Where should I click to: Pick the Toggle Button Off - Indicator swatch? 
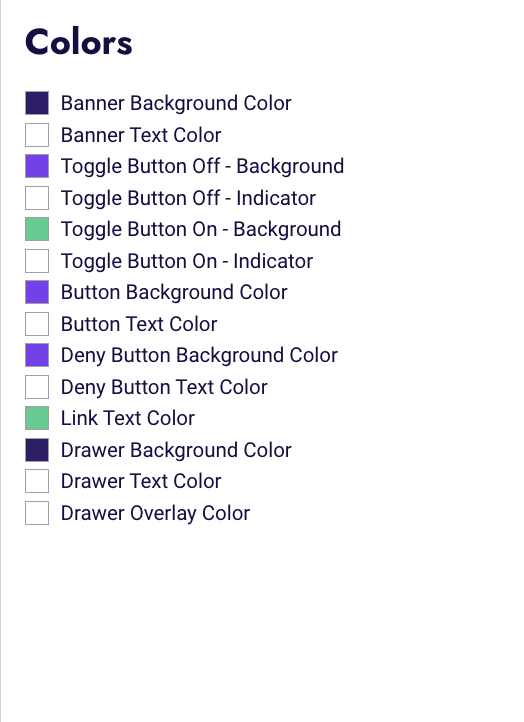click(37, 198)
